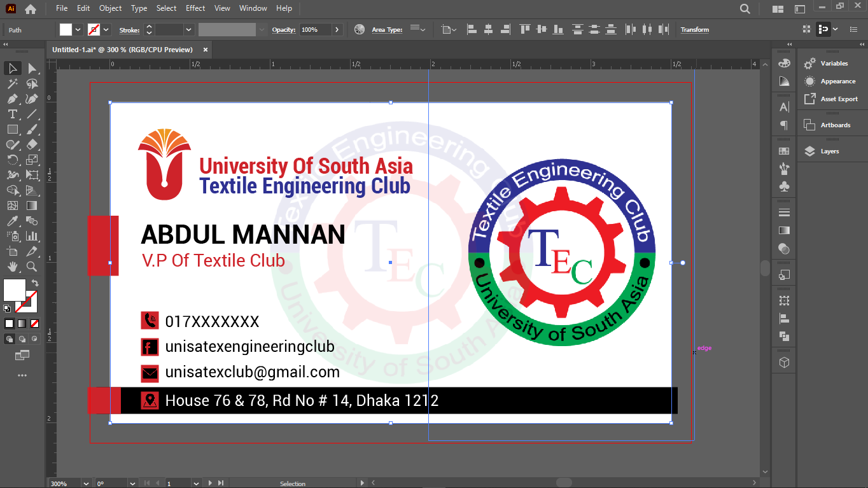Image resolution: width=868 pixels, height=488 pixels.
Task: Select the Pen tool
Action: tap(12, 99)
